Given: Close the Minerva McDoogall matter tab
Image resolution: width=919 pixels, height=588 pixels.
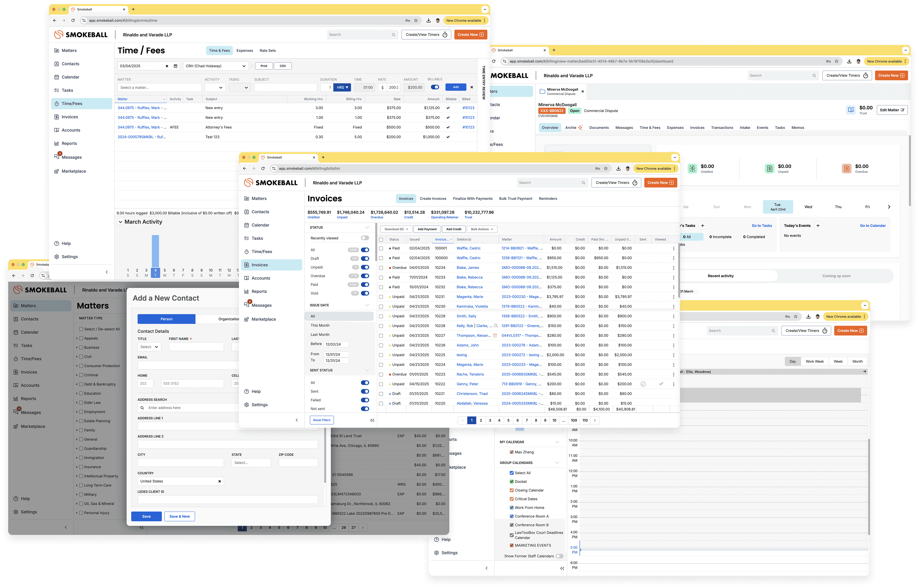Looking at the screenshot, I should point(583,91).
